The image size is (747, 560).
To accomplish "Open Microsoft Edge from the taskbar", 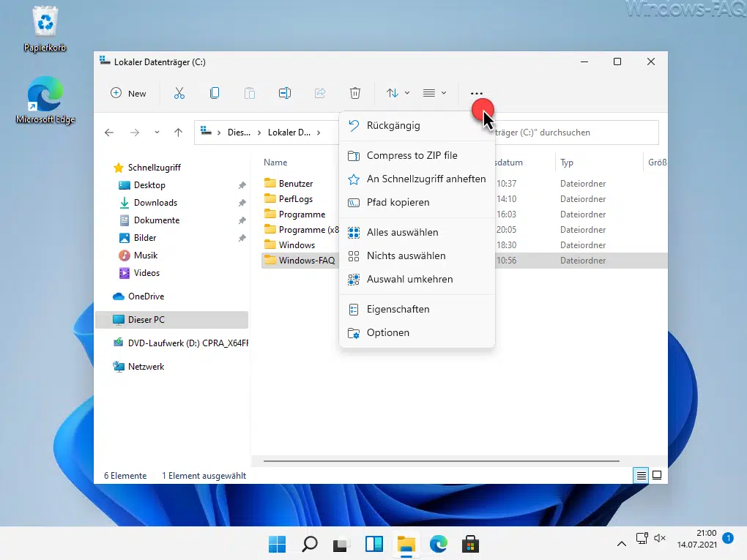I will 437,544.
